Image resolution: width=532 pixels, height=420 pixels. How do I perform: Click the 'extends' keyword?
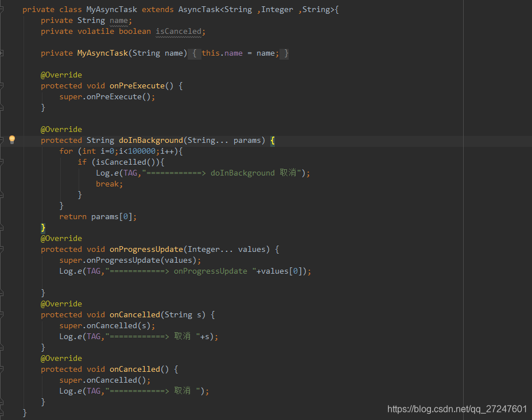point(158,10)
